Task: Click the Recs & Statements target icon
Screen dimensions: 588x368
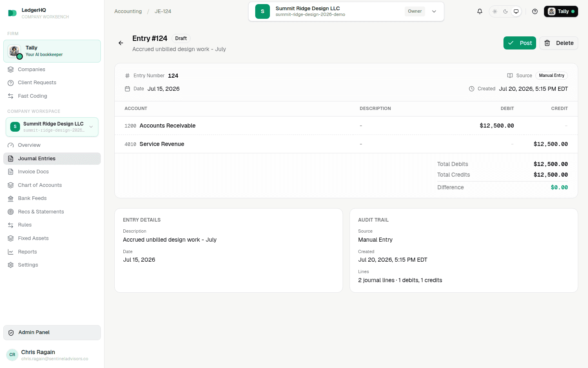Action: click(x=11, y=212)
